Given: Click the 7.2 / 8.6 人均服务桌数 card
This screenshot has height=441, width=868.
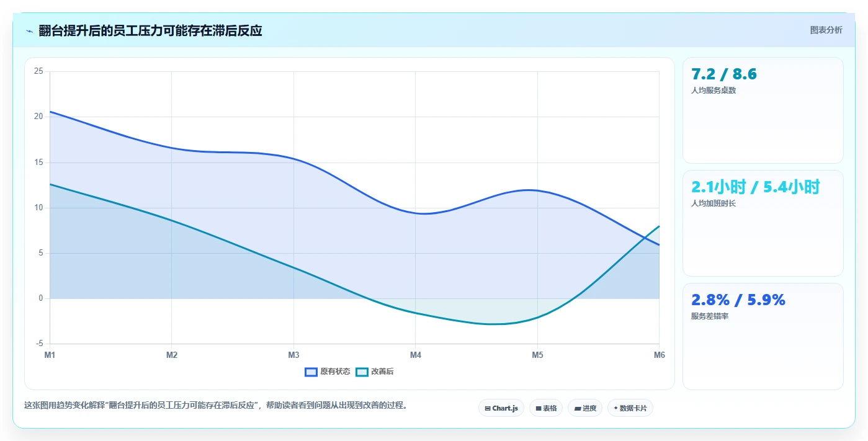Looking at the screenshot, I should [x=763, y=110].
